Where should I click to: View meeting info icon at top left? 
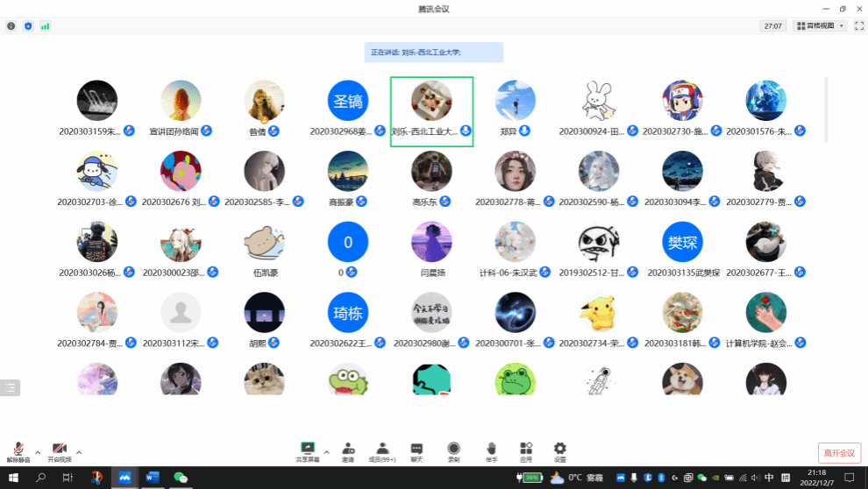pos(11,26)
